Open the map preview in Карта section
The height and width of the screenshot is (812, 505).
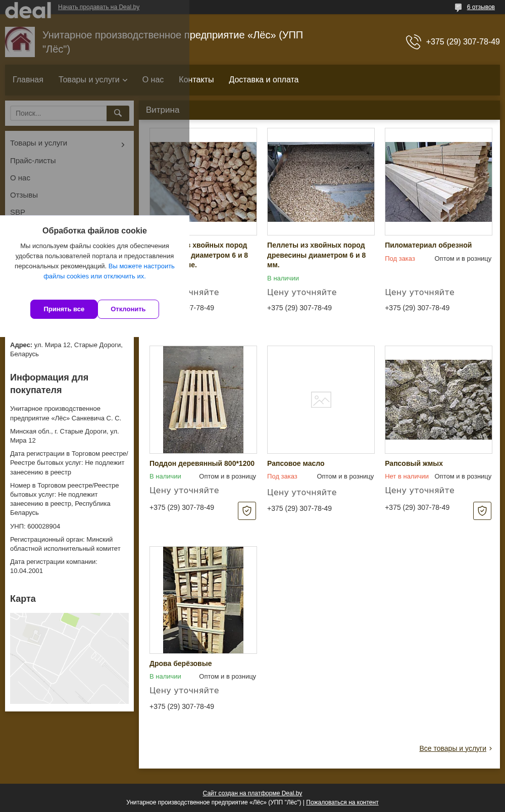click(69, 658)
